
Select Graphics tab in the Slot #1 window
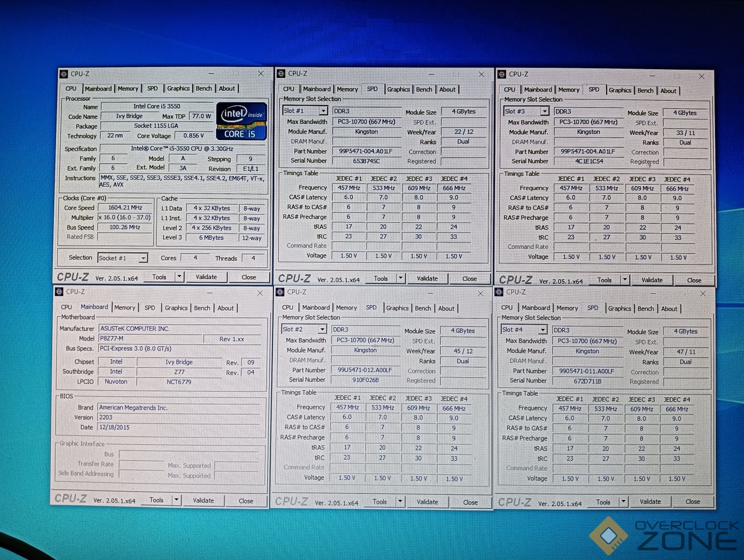tap(398, 89)
